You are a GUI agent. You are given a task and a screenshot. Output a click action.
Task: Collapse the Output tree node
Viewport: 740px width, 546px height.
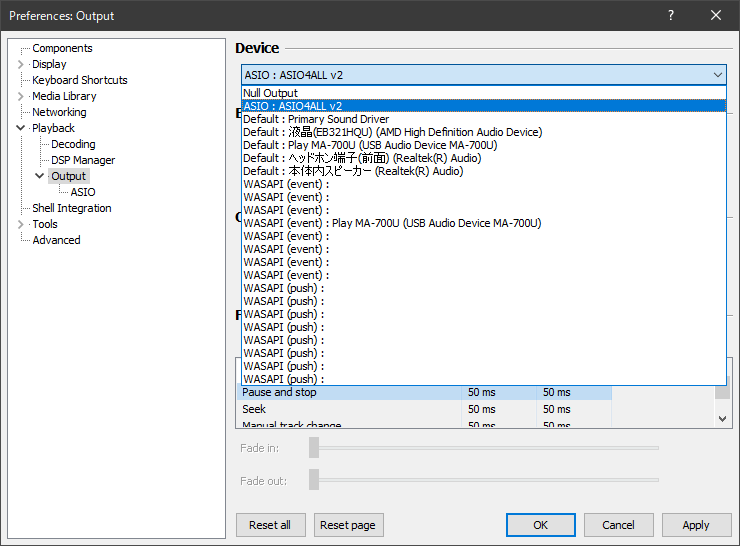point(40,176)
